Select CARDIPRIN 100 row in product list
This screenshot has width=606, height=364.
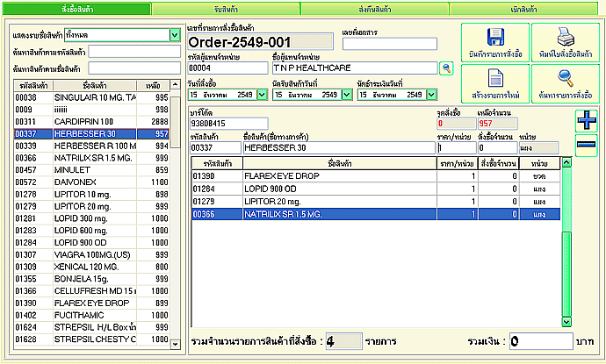coord(91,122)
